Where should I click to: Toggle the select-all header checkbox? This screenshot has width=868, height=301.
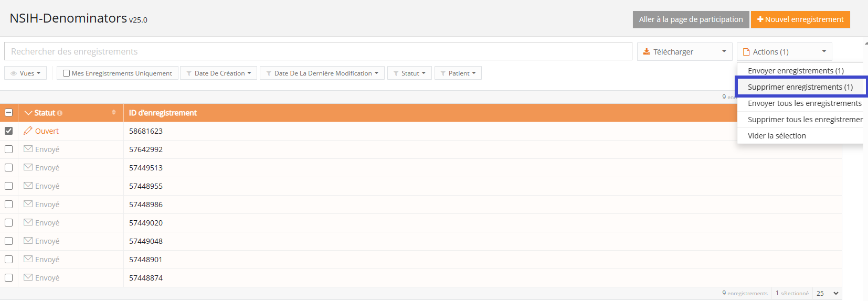9,113
